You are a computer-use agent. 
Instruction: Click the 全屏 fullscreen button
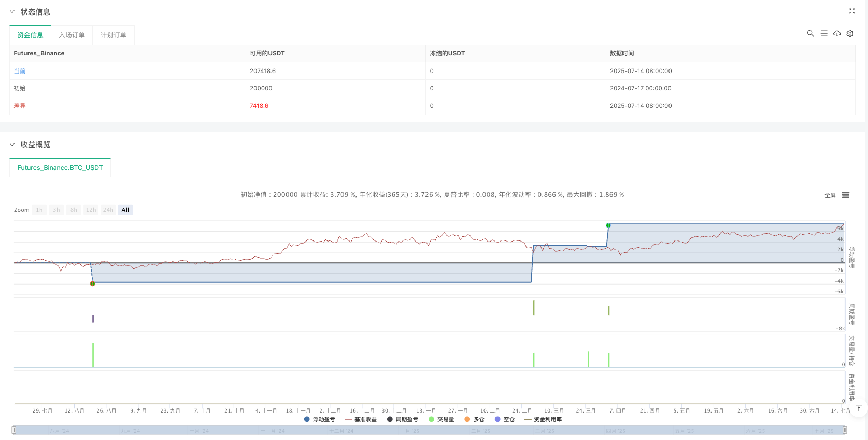point(830,195)
